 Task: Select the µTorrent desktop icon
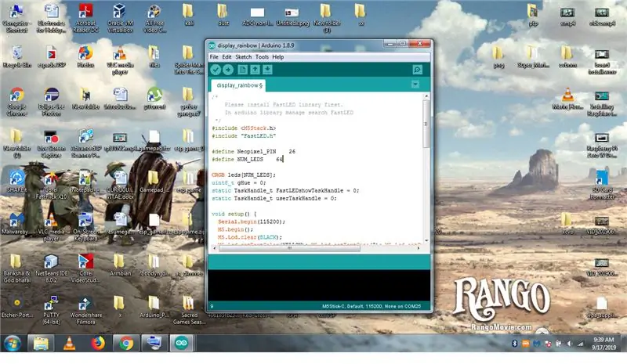154,99
